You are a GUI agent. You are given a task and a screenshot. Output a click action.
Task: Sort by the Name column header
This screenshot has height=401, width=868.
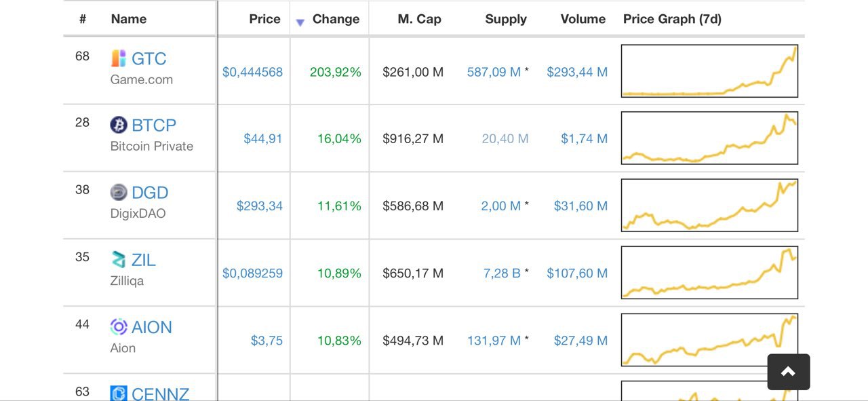129,19
